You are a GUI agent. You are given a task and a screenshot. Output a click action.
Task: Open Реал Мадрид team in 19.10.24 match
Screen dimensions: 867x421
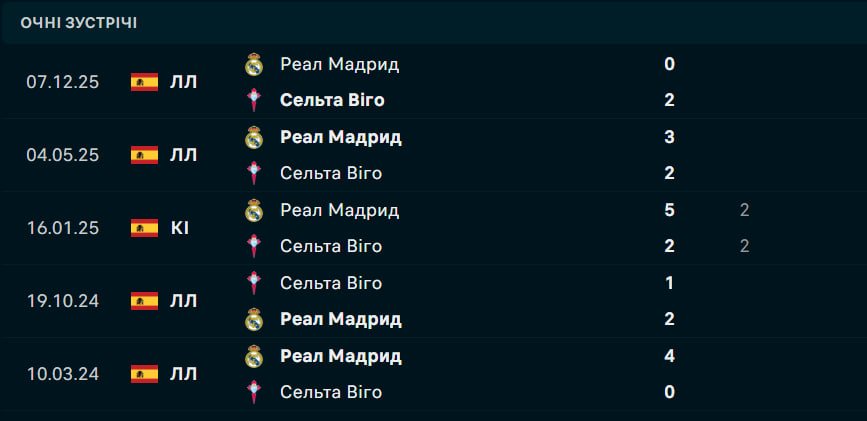[340, 319]
